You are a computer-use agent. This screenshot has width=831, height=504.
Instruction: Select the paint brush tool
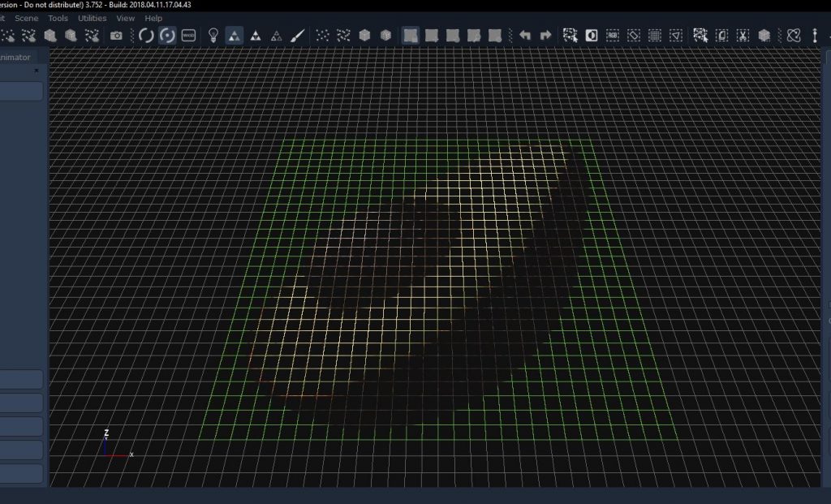(297, 36)
